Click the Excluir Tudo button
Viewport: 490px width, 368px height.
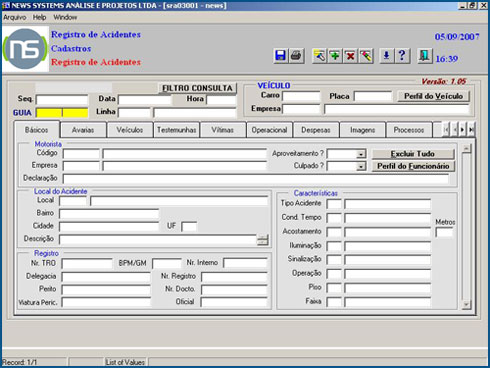[413, 154]
